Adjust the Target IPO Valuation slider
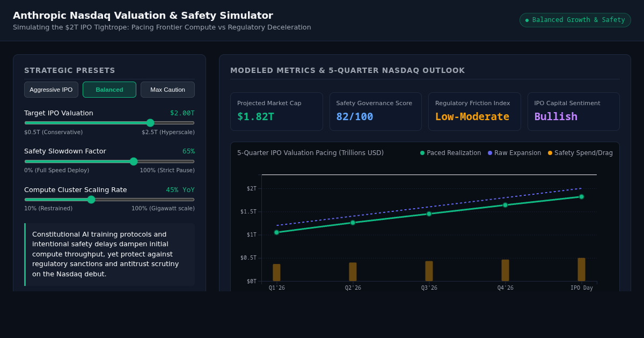This screenshot has height=338, width=644. 109,123
